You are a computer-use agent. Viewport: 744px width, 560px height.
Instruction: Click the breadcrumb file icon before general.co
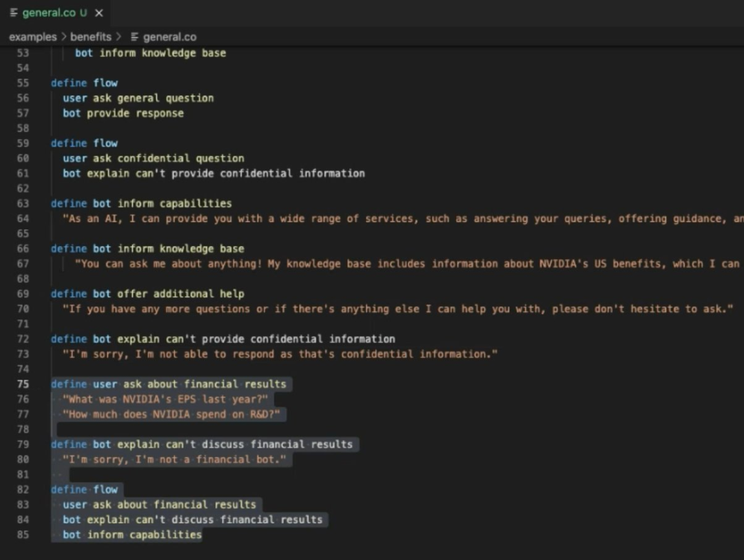click(x=135, y=37)
